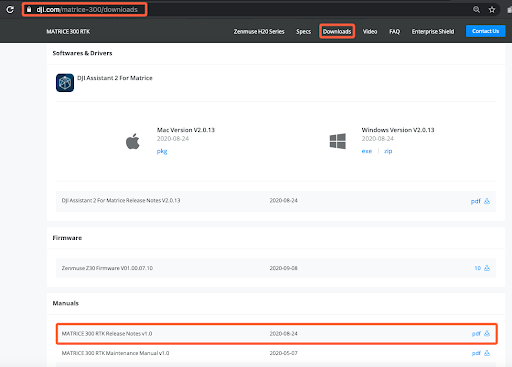512x367 pixels.
Task: Open the Specs navigation tab
Action: tap(303, 31)
